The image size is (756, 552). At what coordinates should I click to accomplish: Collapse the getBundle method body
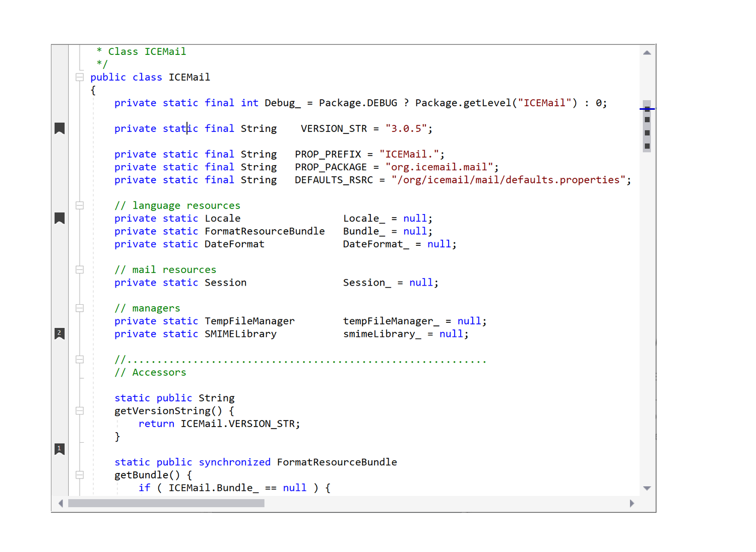point(80,474)
